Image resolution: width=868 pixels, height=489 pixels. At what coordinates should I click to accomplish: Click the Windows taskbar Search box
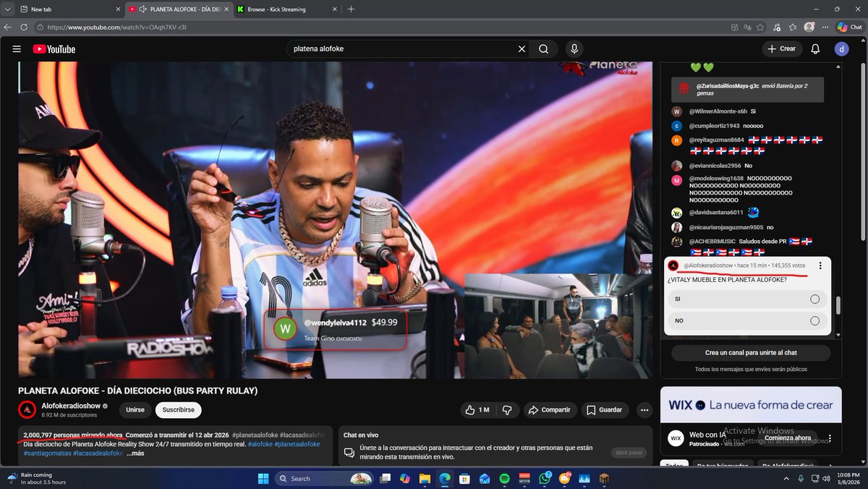click(x=323, y=478)
